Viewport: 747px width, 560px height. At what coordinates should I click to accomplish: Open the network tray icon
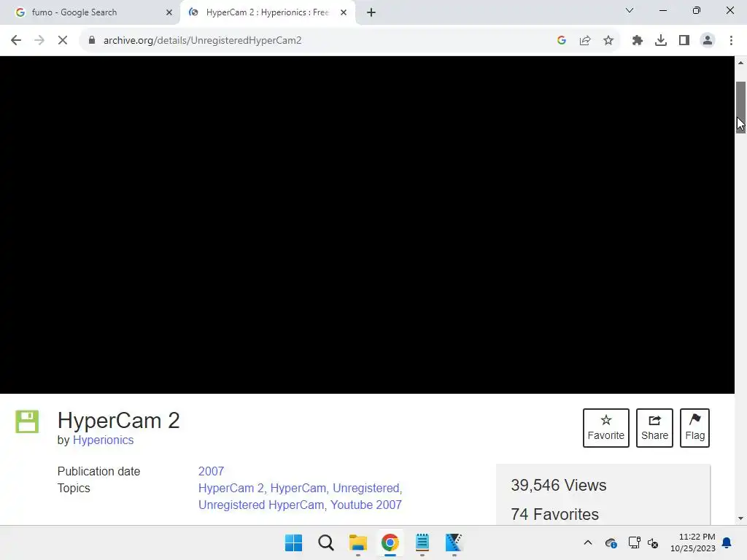coord(634,542)
